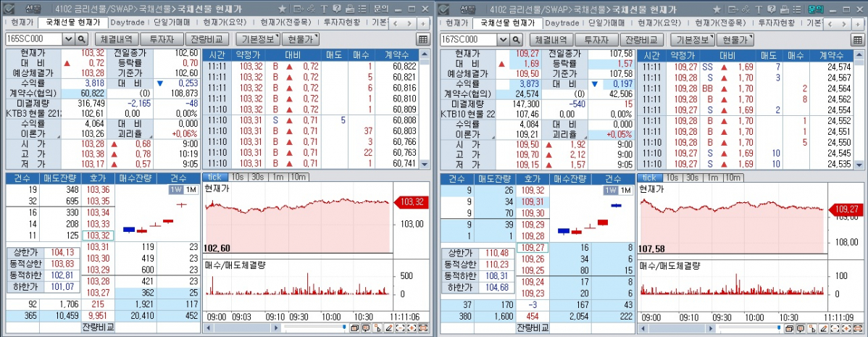Select 1W toggle in left order book
868x337 pixels.
point(176,189)
